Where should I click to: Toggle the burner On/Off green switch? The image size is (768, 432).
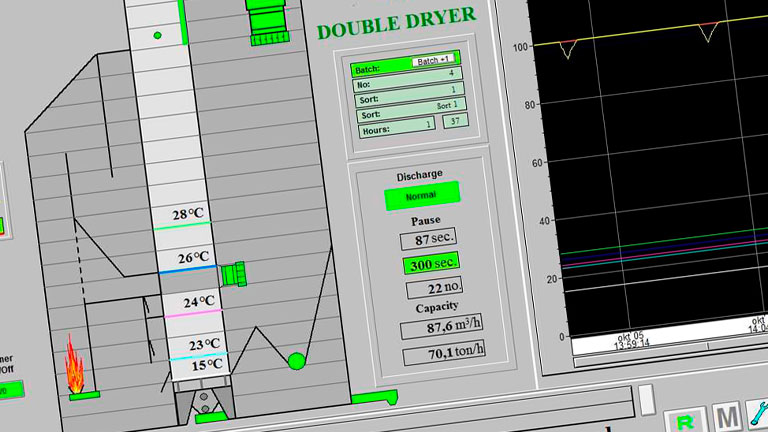(9, 389)
